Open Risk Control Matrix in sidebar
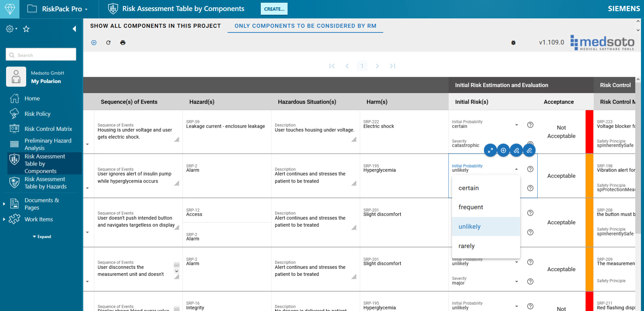Viewport: 644px width, 311px height. pyautogui.click(x=48, y=129)
